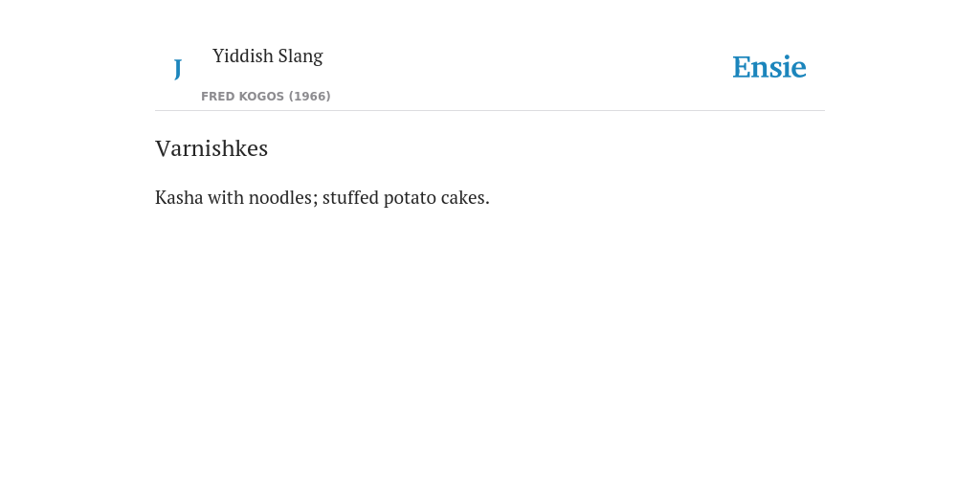Viewport: 980px width, 490px height.
Task: Click the word with in the definition
Action: tap(226, 197)
